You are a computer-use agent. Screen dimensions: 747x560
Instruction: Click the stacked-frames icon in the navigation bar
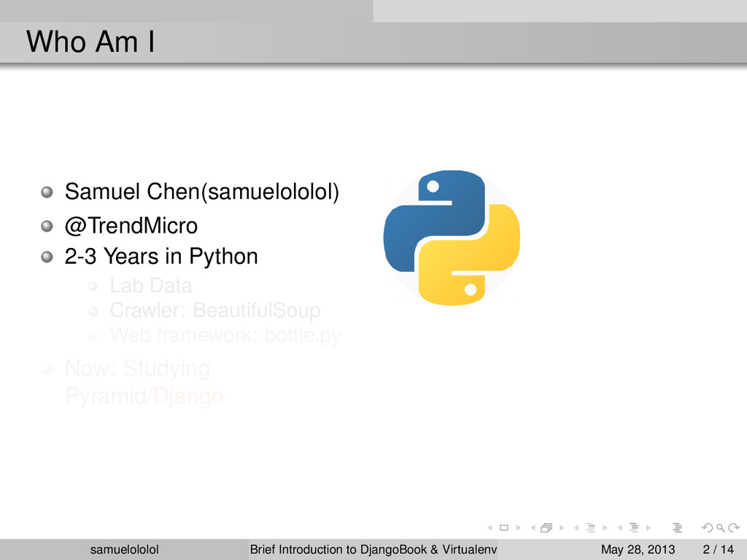(x=546, y=528)
